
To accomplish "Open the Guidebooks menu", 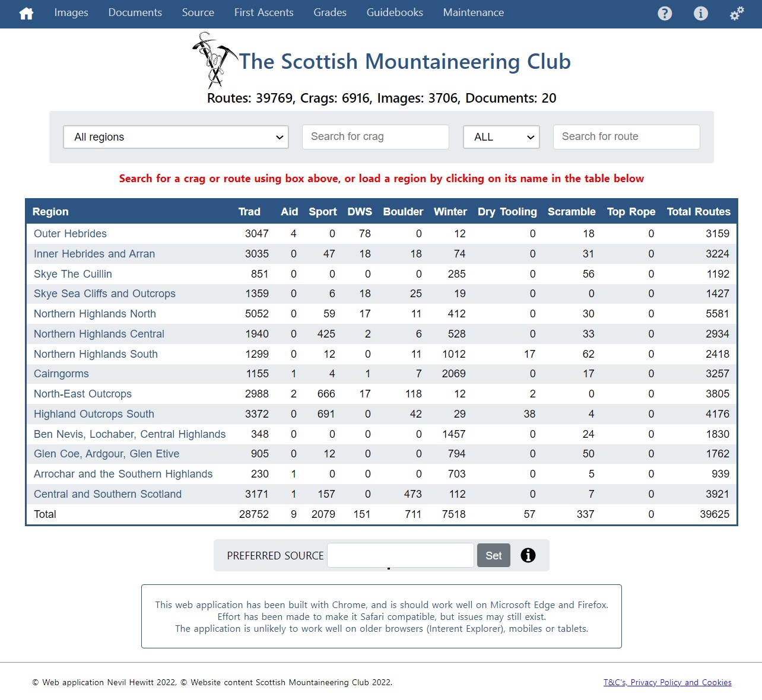I will pos(395,12).
